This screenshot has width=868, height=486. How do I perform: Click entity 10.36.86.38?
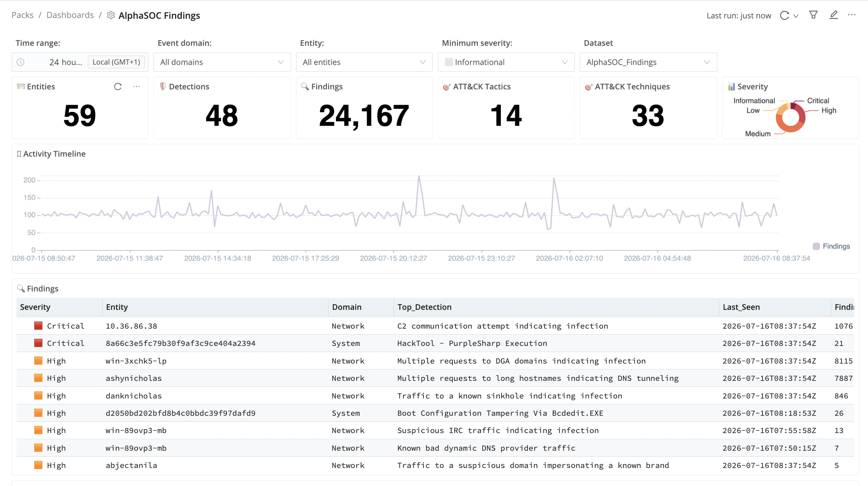tap(131, 326)
